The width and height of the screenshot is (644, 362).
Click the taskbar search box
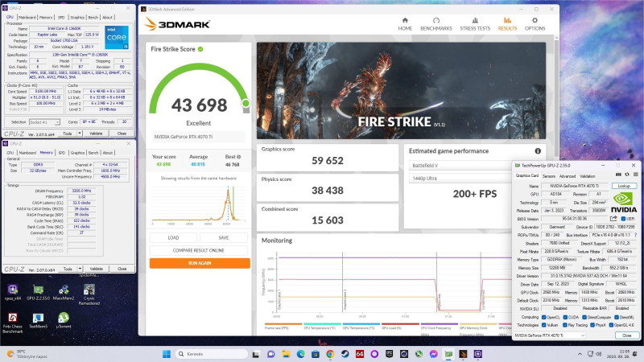pyautogui.click(x=212, y=354)
